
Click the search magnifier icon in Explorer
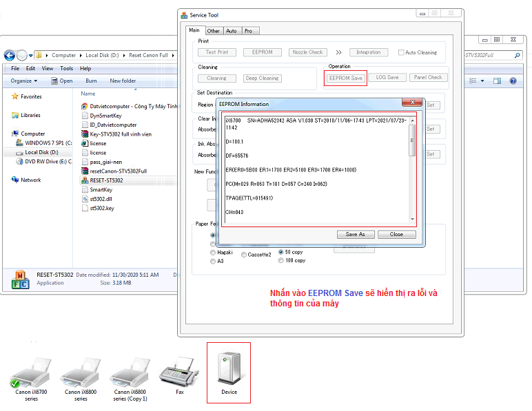tap(517, 55)
